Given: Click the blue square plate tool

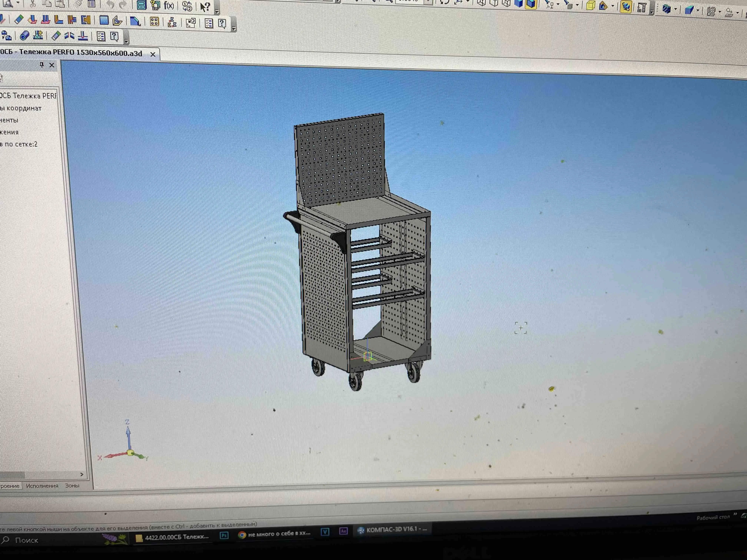Looking at the screenshot, I should (x=104, y=21).
